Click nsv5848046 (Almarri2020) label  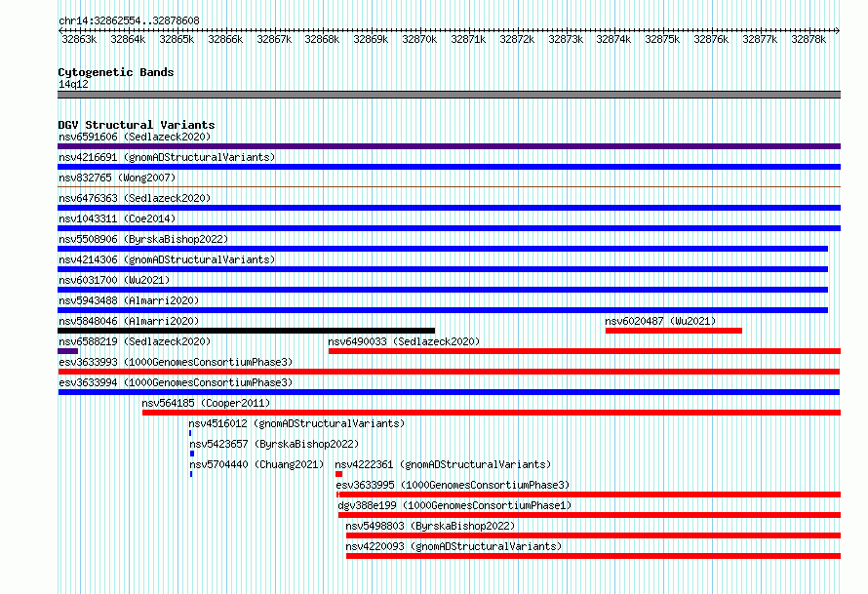(129, 321)
